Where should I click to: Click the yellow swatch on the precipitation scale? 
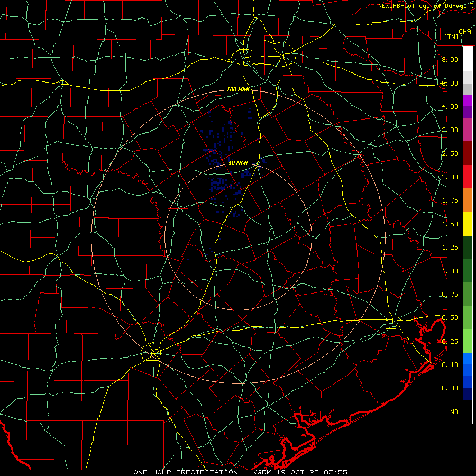coord(467,224)
